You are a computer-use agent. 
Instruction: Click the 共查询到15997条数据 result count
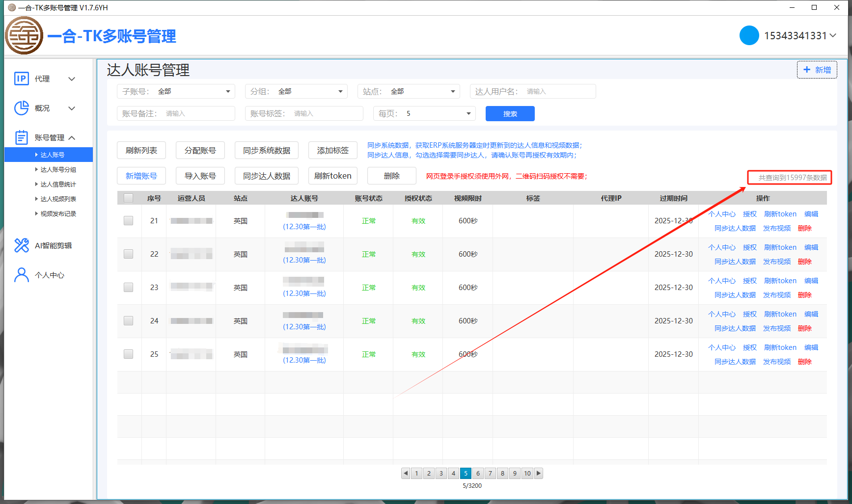click(x=793, y=178)
